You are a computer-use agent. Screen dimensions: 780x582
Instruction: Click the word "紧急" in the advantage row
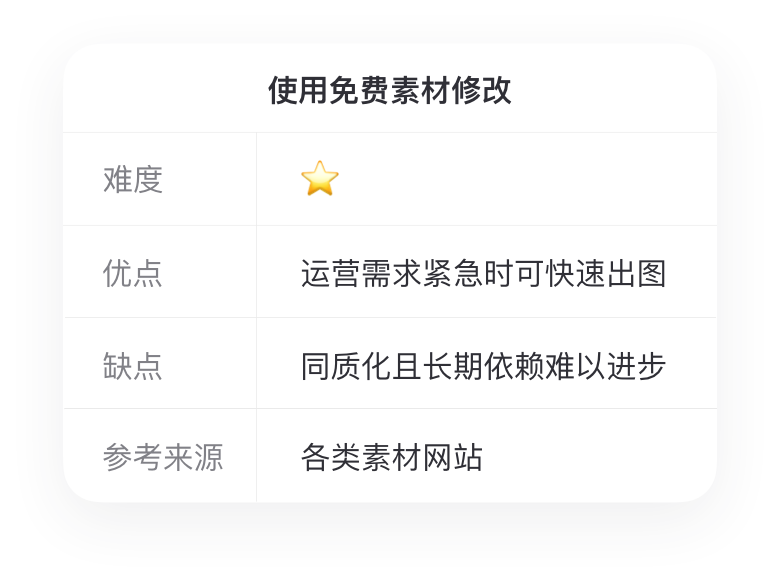coord(453,273)
